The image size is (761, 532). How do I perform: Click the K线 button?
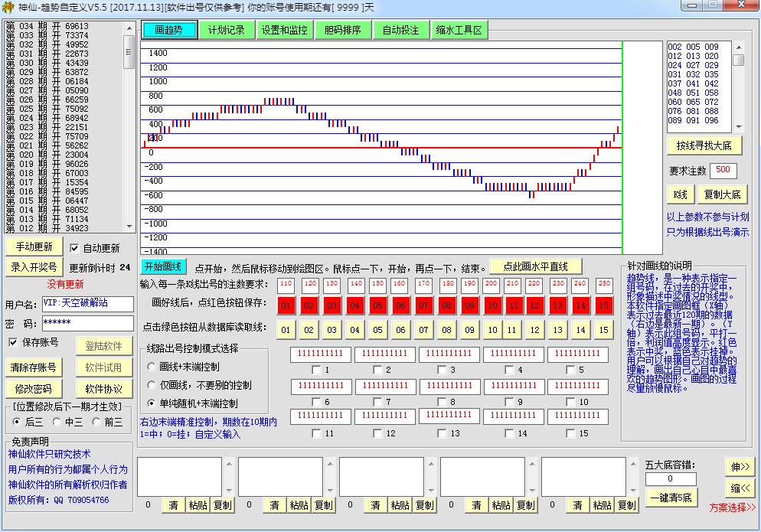[680, 194]
